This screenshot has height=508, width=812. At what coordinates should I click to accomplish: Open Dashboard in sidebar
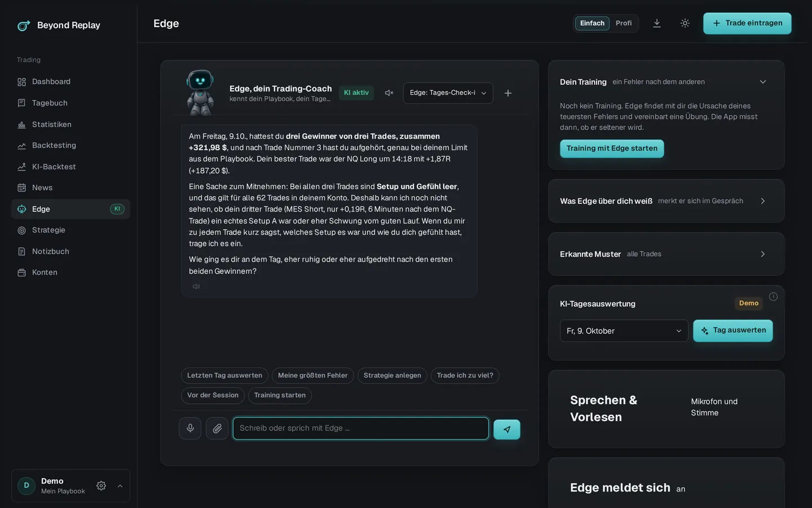coord(70,82)
